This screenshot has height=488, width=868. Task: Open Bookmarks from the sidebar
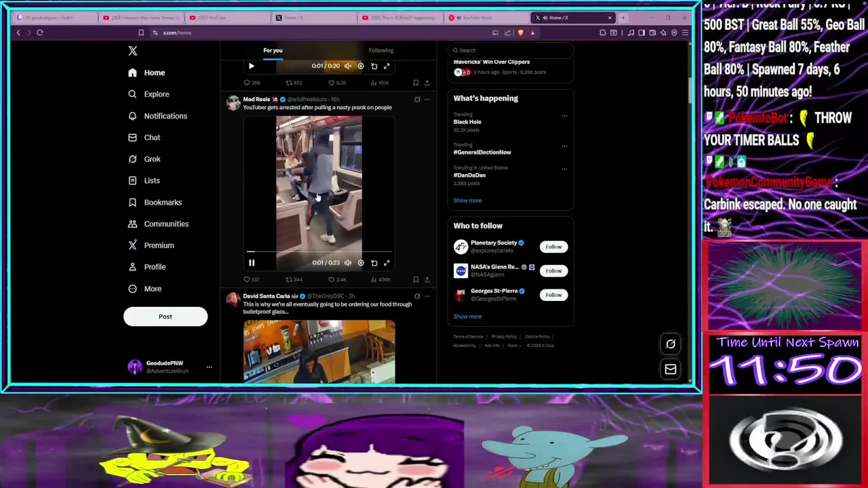pos(155,203)
